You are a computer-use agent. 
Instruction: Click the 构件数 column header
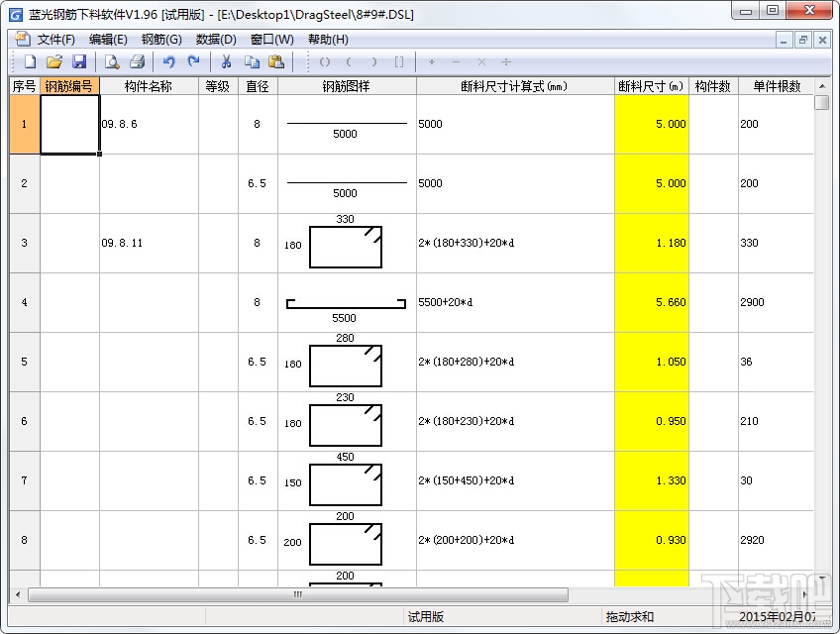[713, 86]
